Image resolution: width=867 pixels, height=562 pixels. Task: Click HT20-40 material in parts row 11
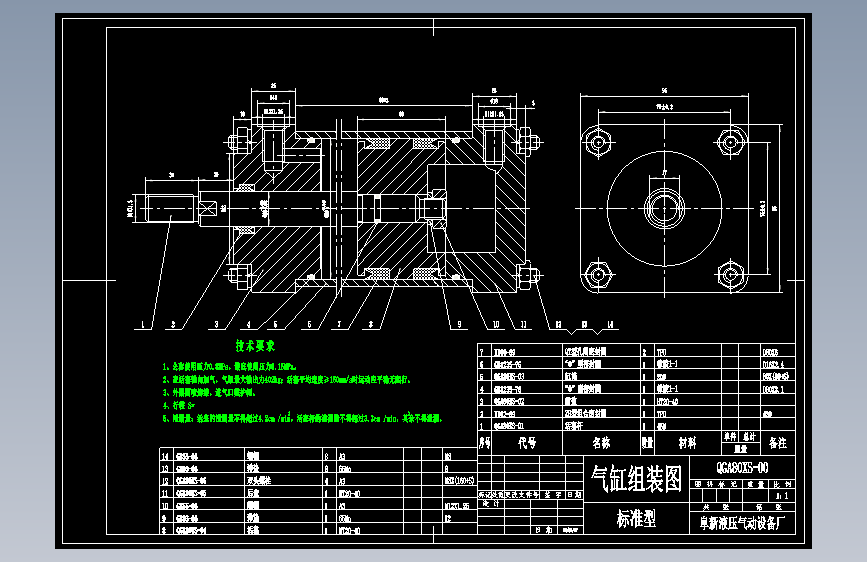[x=349, y=493]
